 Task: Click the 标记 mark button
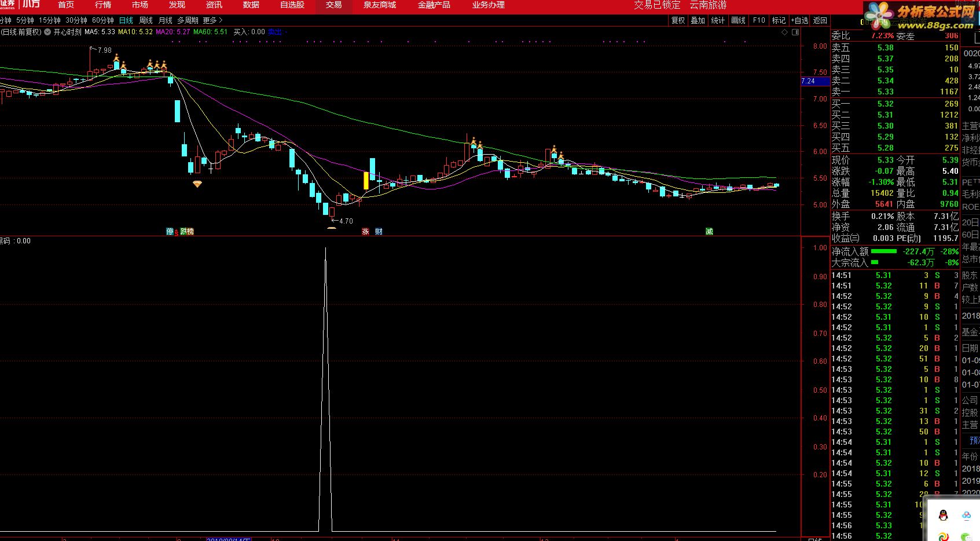(x=779, y=20)
